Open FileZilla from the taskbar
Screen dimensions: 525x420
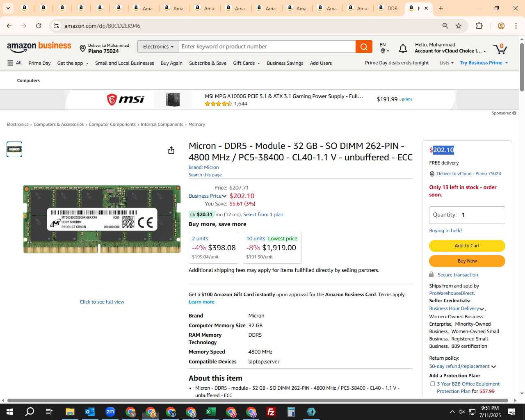click(271, 412)
